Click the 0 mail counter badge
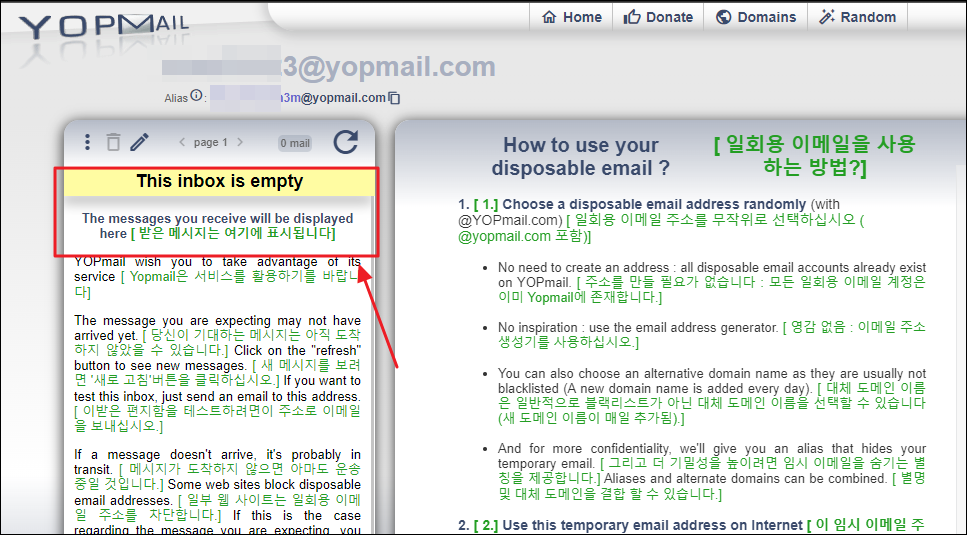Screen dimensions: 967x535 295,144
